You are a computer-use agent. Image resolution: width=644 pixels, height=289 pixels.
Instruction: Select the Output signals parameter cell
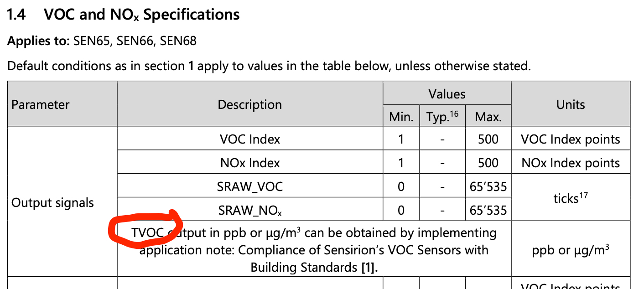(52, 202)
